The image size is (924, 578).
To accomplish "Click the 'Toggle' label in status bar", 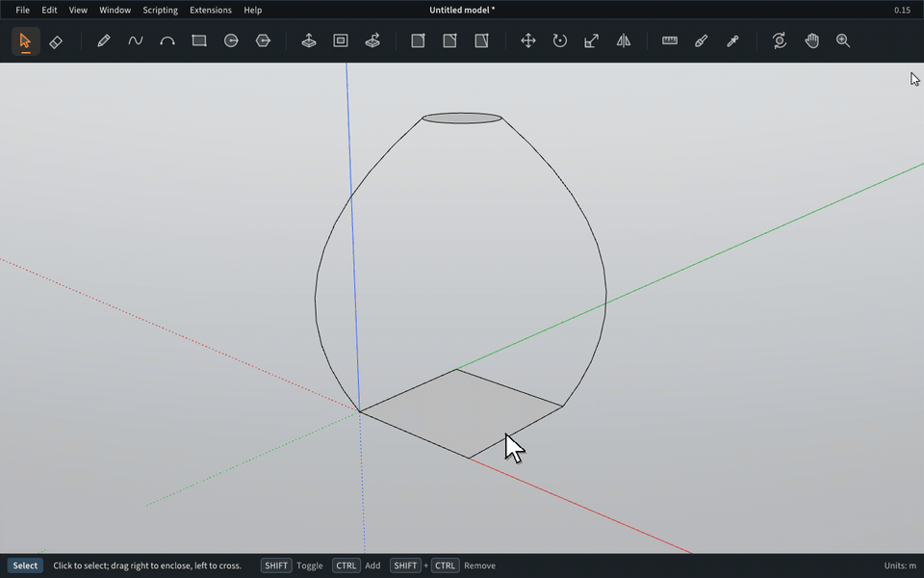I will (309, 565).
